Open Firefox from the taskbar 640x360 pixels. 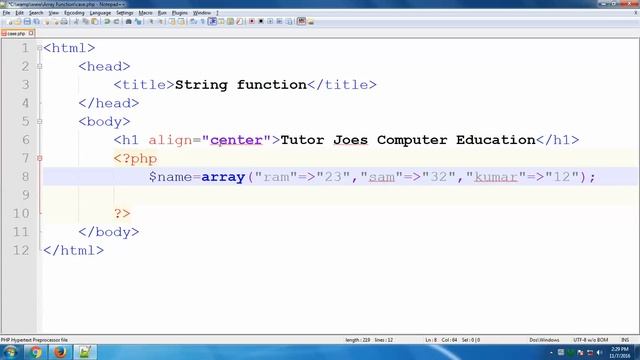[x=60, y=352]
